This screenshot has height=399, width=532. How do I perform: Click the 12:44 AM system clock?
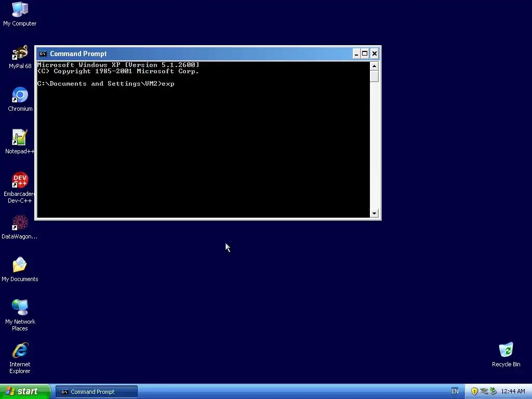click(513, 391)
